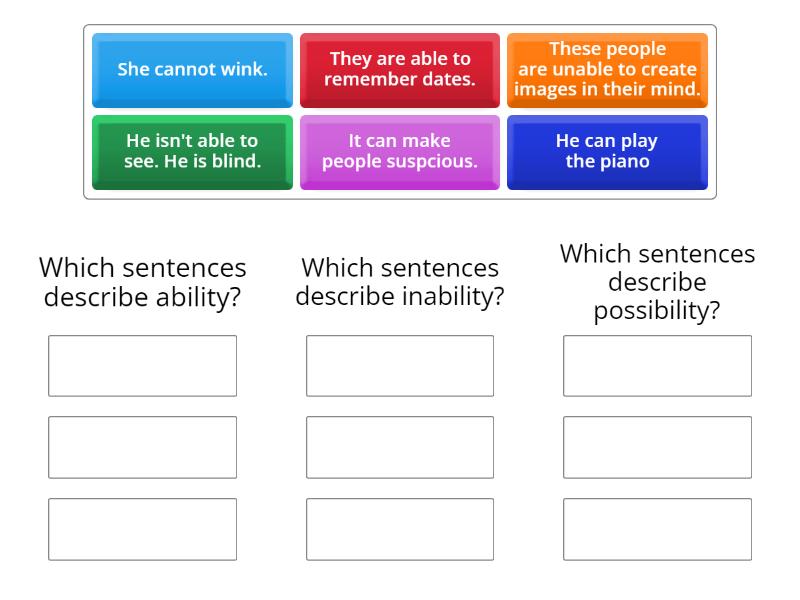Click the 'Which sentences describe possibility?' heading
Image resolution: width=800 pixels, height=600 pixels.
[x=657, y=282]
